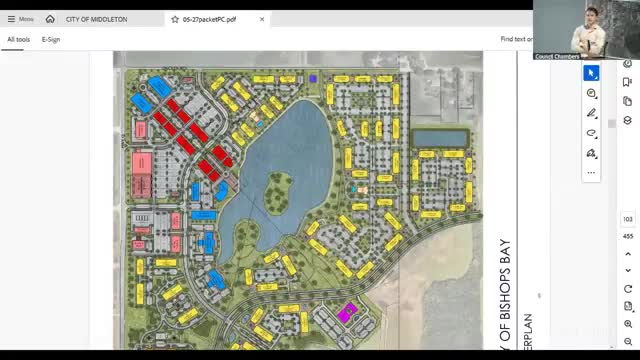Switch to the CITY OF MIDDLETON tab
Screen dimensions: 640x360
(96, 19)
